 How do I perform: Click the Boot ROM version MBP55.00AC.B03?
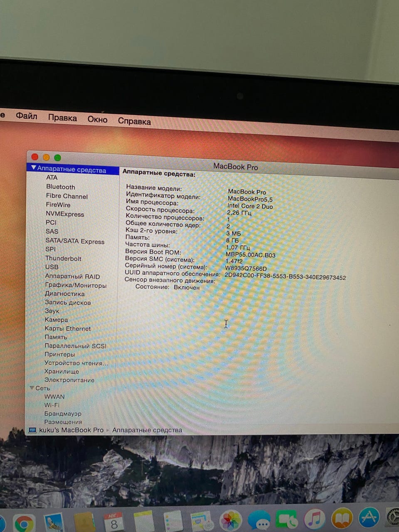pos(251,255)
